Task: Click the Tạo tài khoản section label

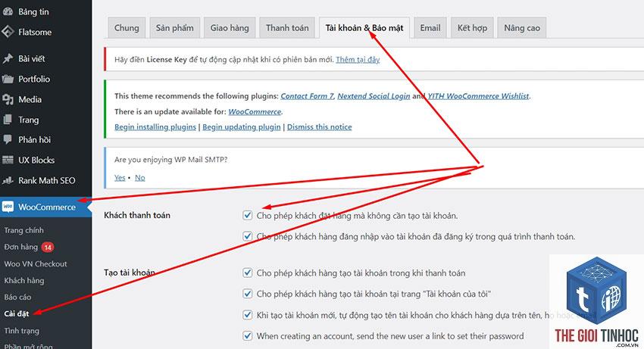Action: [x=130, y=273]
